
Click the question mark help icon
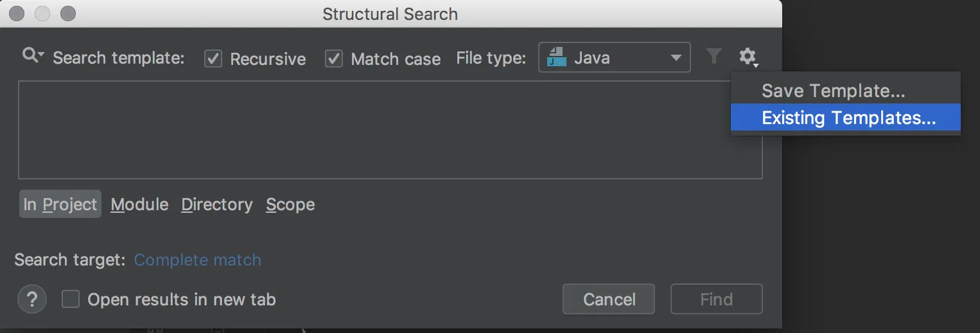coord(32,300)
